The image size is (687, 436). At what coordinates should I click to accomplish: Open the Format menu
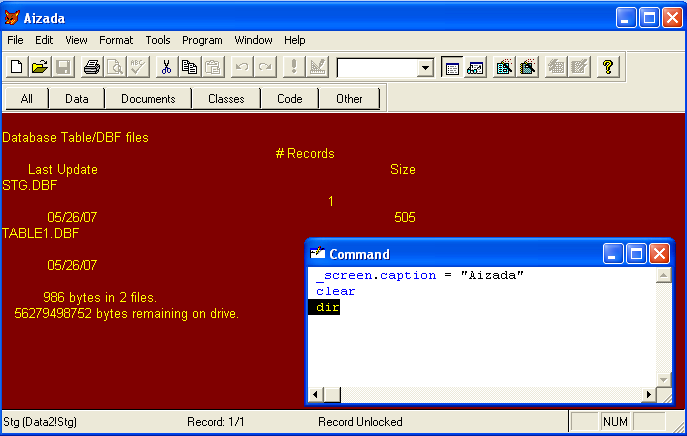point(116,40)
